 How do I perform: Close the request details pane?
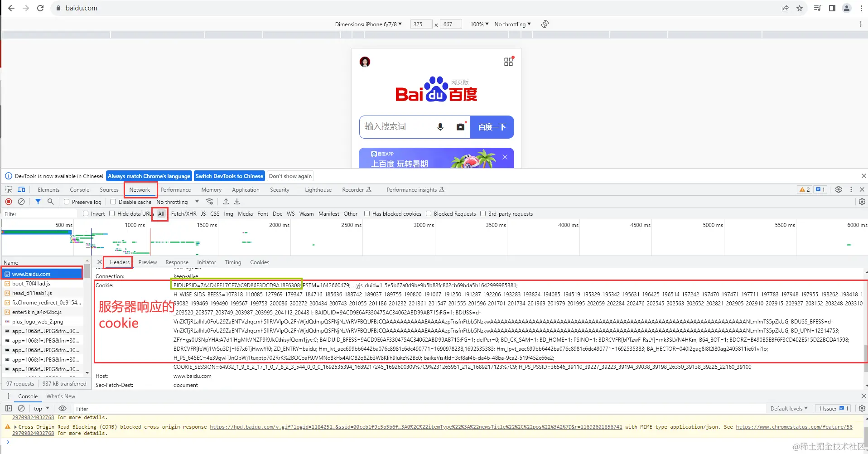click(x=99, y=262)
